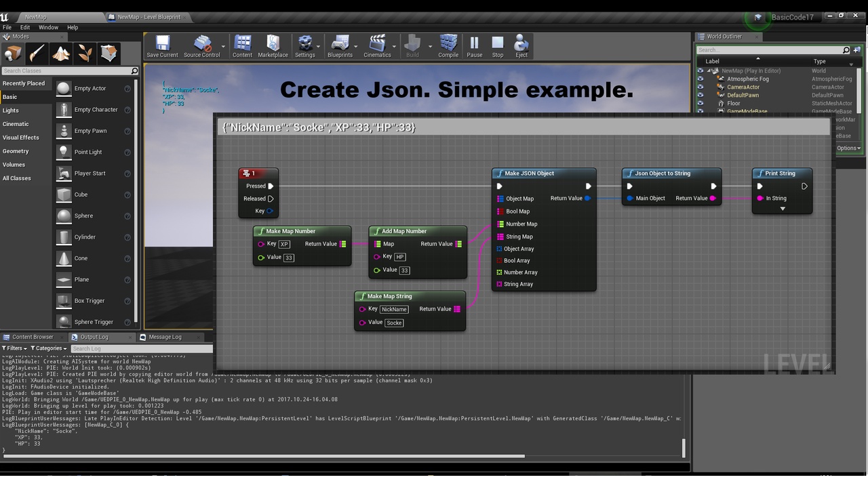Open the Marketplace toolbar icon

click(x=273, y=45)
